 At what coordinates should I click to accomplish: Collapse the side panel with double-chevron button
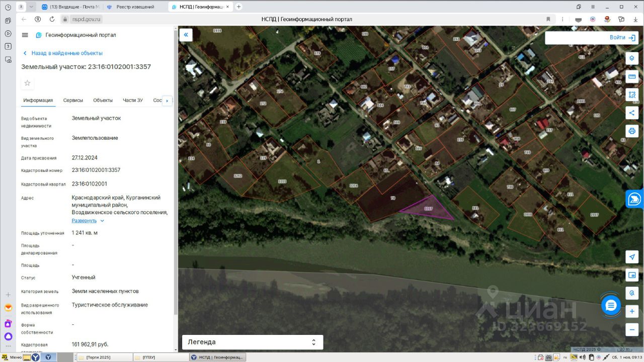click(x=186, y=35)
